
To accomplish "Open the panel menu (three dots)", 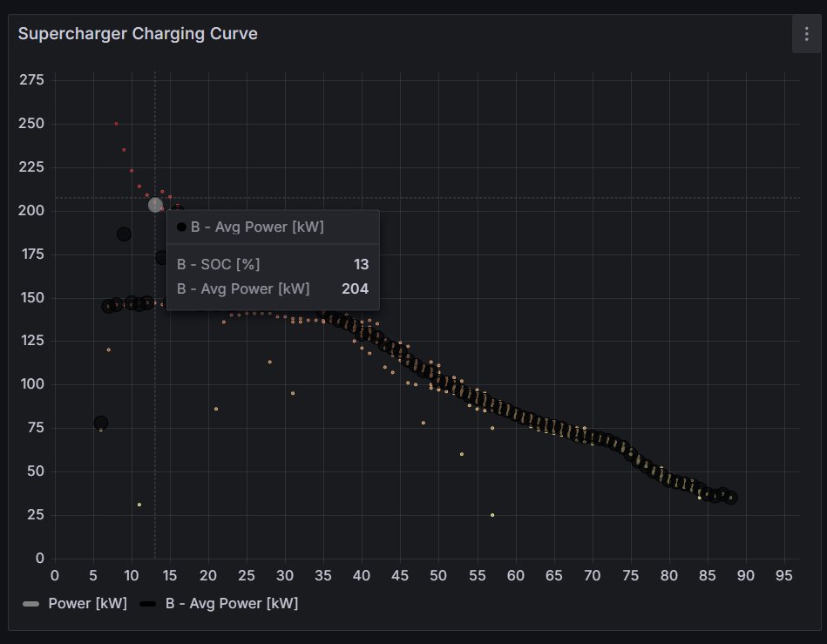I will [x=806, y=34].
